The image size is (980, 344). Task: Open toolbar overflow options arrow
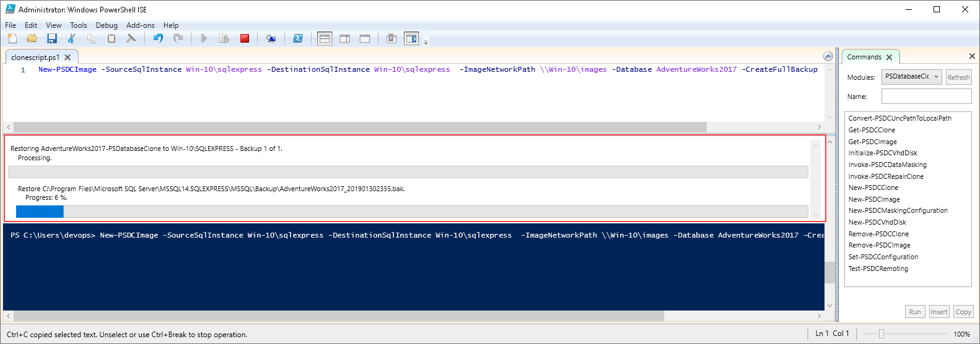pyautogui.click(x=426, y=42)
